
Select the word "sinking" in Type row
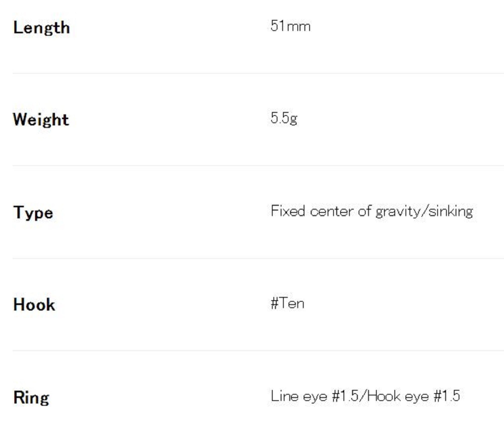point(450,212)
